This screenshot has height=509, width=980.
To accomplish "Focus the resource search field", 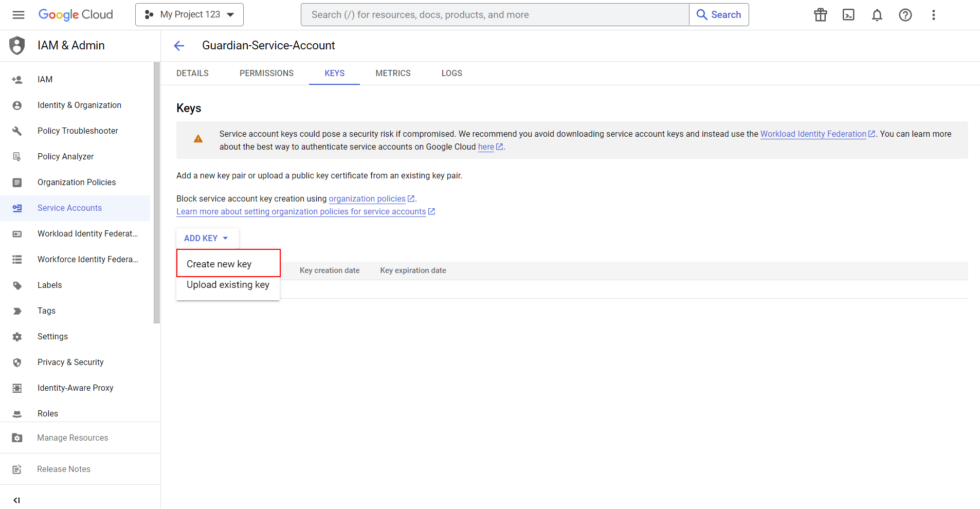I will click(495, 15).
